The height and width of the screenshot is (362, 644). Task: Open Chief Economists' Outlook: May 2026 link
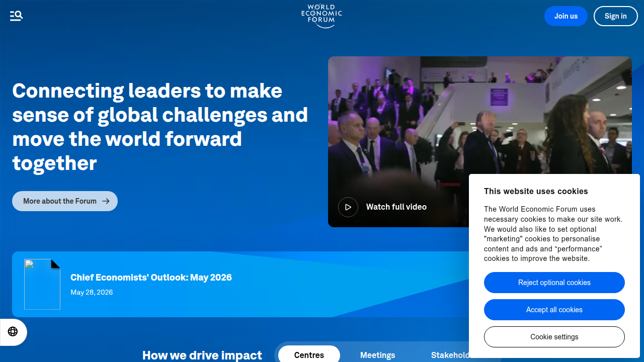pyautogui.click(x=151, y=278)
